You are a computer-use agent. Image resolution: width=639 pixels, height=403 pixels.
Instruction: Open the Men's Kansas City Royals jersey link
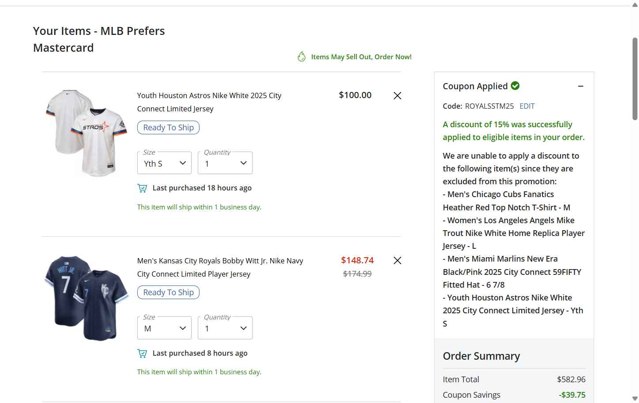tap(220, 267)
